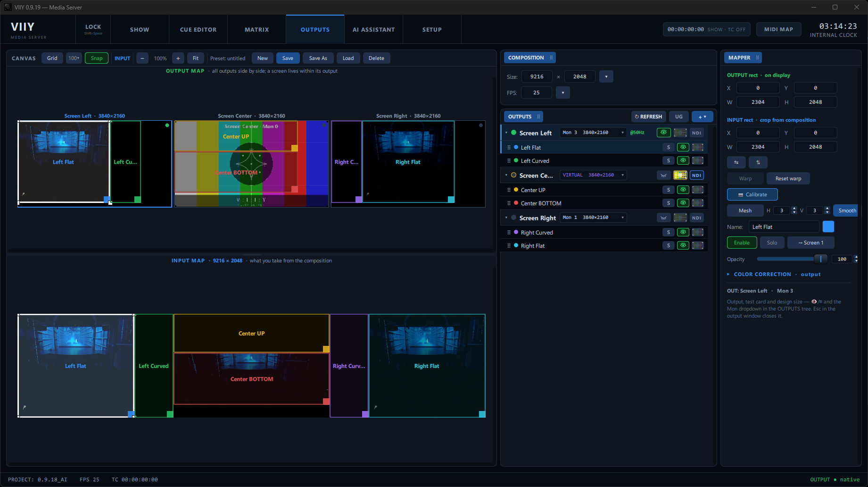The height and width of the screenshot is (487, 868).
Task: Collapse the Screen Ce... tree group
Action: 506,175
